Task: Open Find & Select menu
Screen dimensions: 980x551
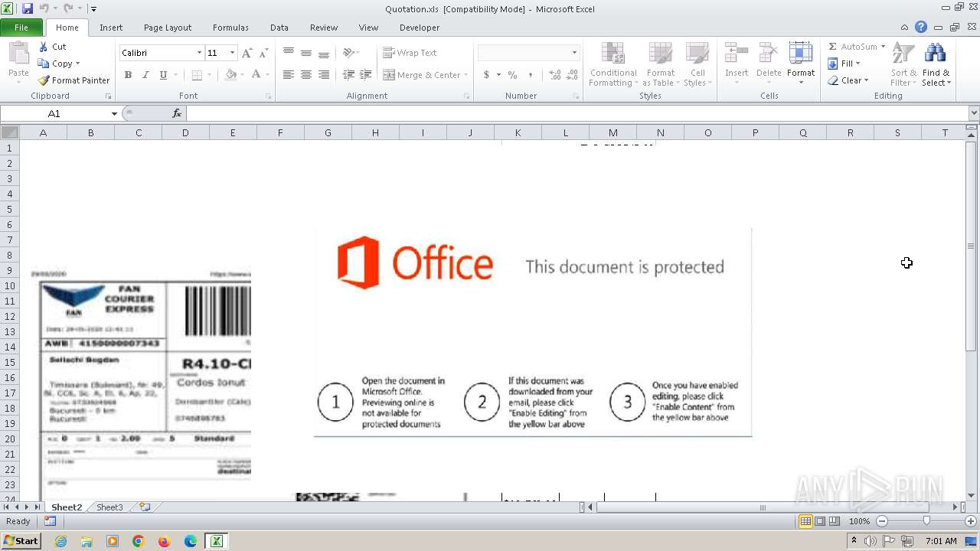Action: [x=936, y=64]
